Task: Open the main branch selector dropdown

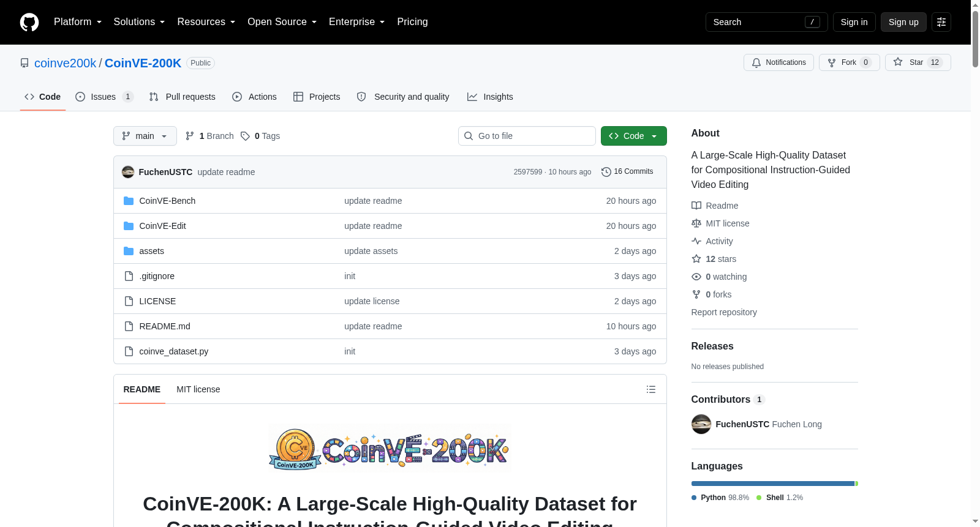Action: tap(145, 136)
